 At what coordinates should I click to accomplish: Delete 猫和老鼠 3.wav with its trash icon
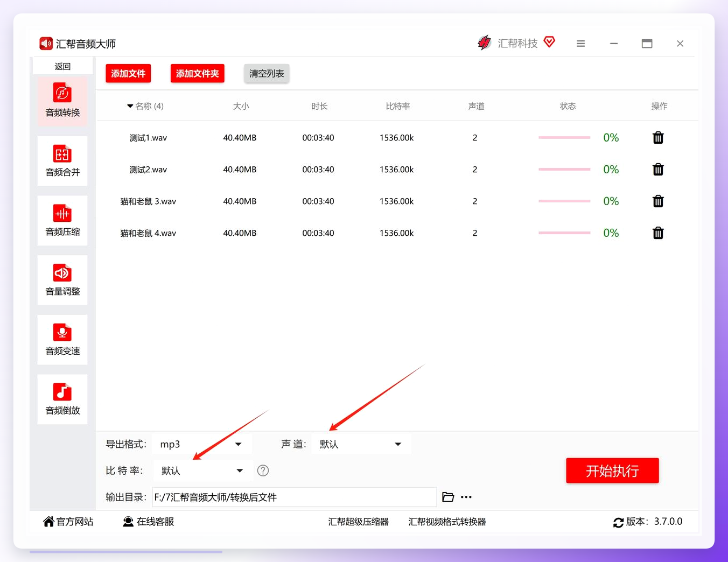click(658, 201)
